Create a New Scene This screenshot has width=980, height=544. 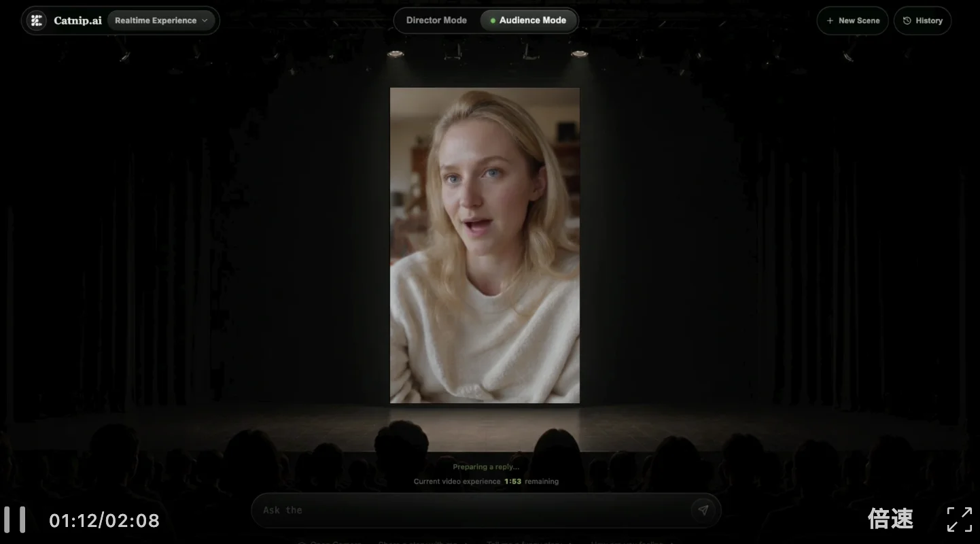coord(852,20)
